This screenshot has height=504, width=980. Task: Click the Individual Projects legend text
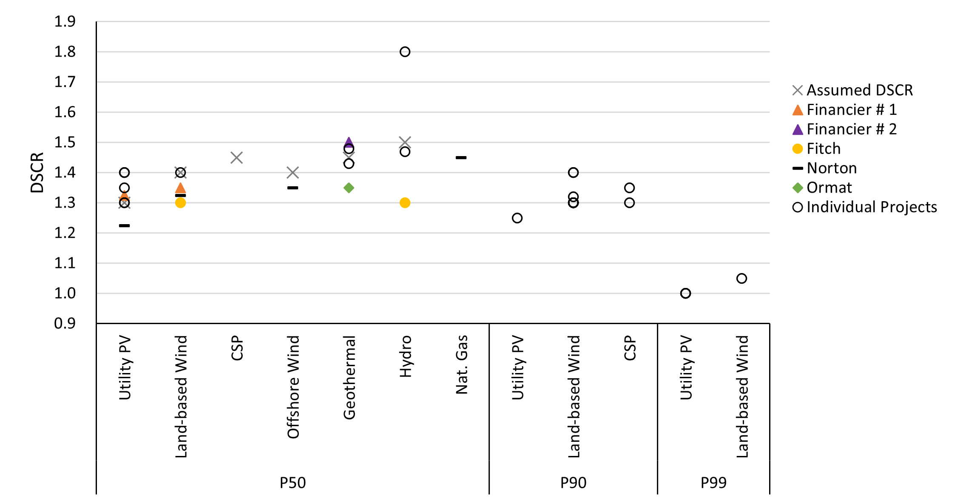[x=872, y=207]
